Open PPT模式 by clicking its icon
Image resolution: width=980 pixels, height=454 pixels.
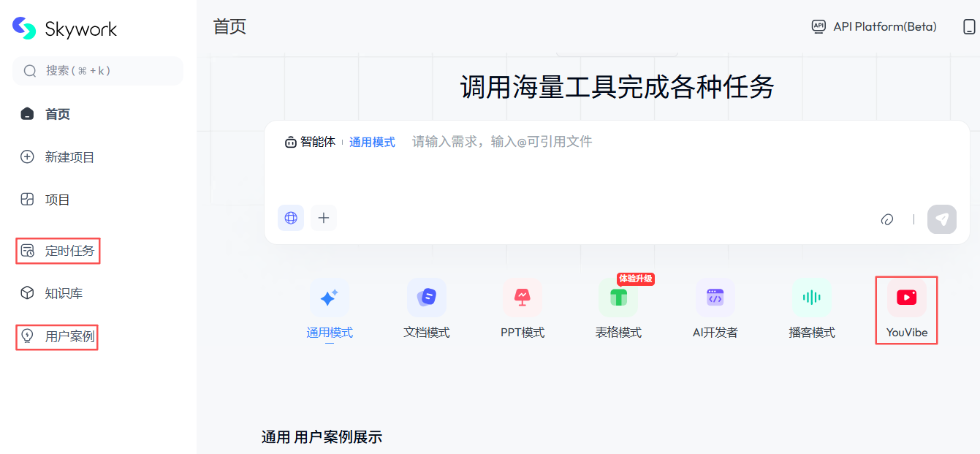[523, 298]
